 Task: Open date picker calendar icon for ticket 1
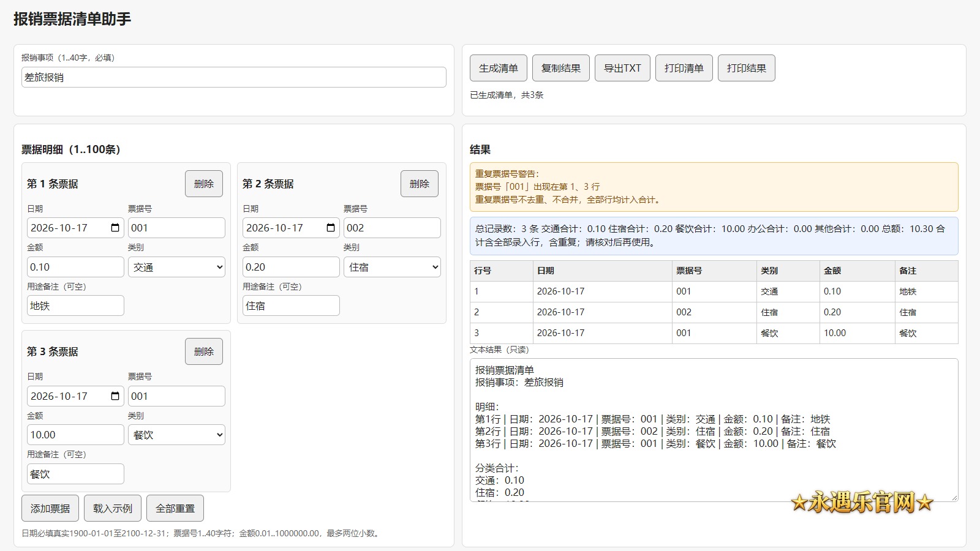[115, 228]
